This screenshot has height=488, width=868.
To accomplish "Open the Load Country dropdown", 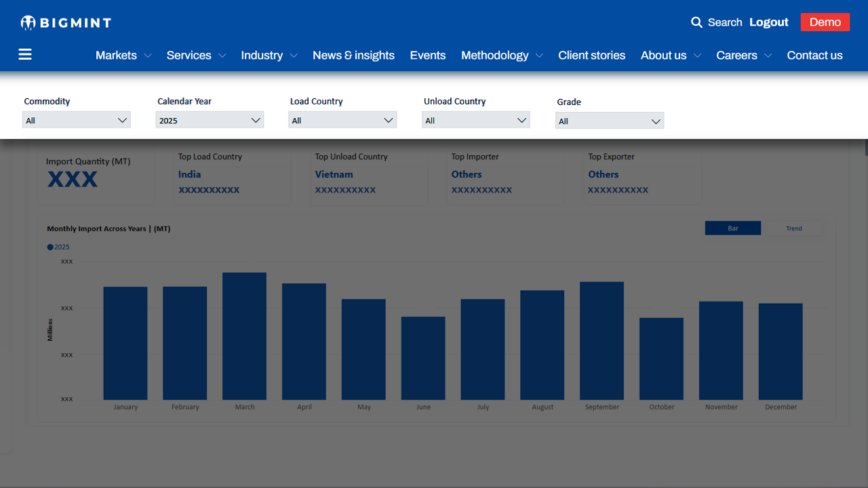I will click(342, 121).
